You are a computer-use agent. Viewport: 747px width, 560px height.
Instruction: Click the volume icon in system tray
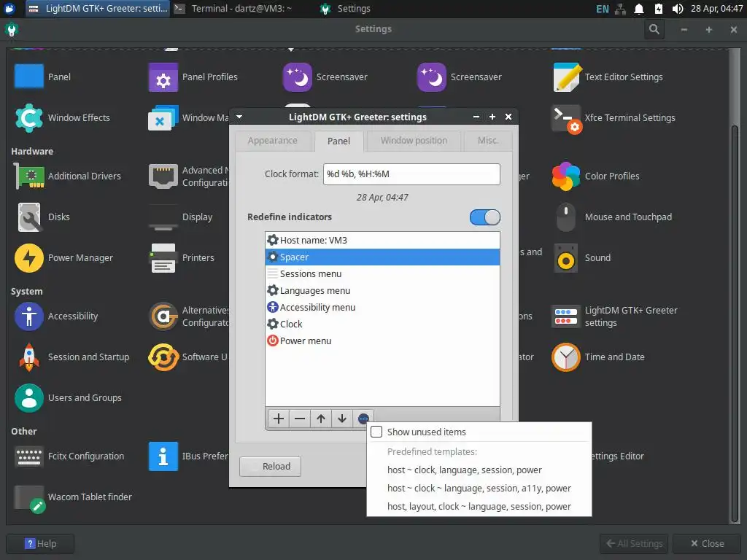coord(677,9)
